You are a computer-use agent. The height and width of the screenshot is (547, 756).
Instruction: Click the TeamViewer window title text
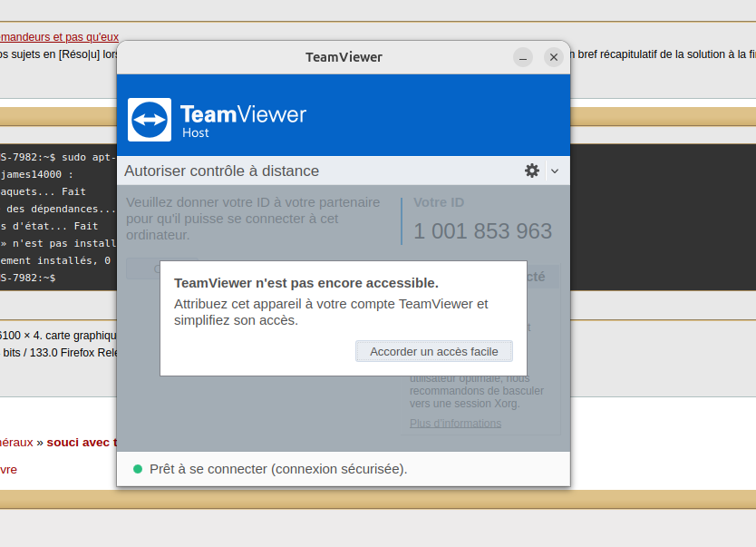[x=344, y=57]
